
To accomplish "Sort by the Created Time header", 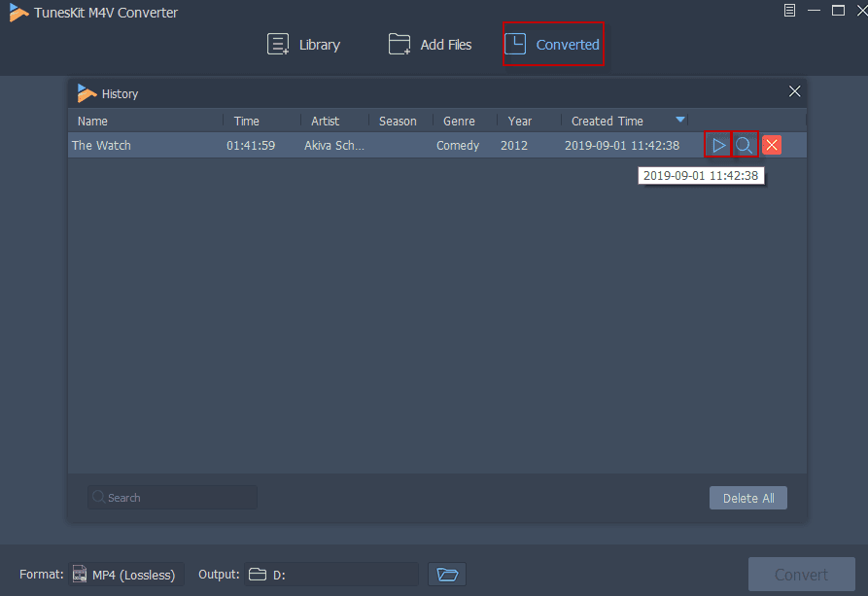I will pos(607,122).
